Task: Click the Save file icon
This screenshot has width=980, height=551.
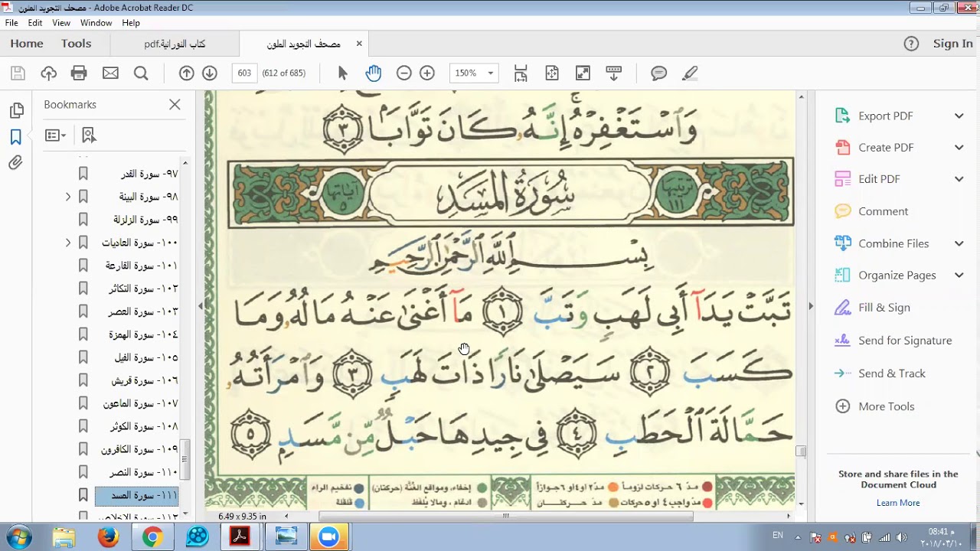Action: click(18, 73)
